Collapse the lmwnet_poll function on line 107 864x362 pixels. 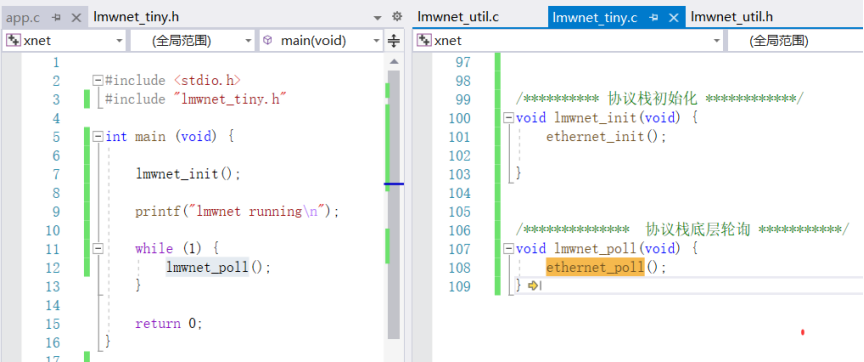(x=509, y=248)
